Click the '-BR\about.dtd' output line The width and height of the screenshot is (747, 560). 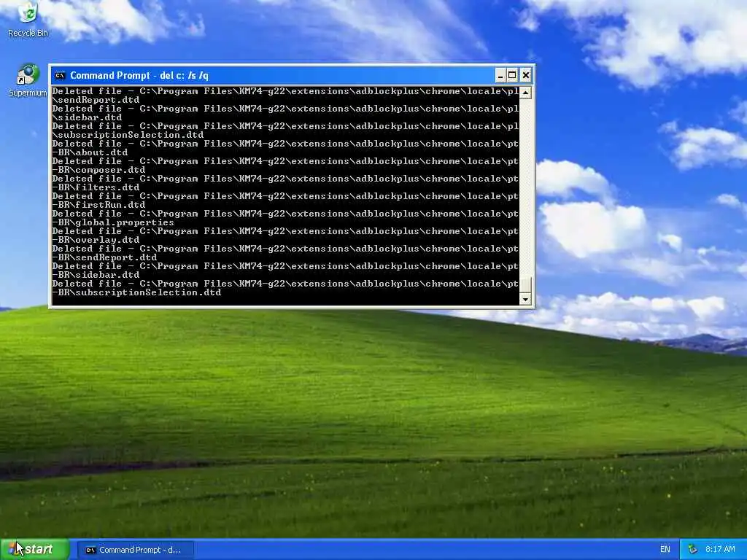90,152
